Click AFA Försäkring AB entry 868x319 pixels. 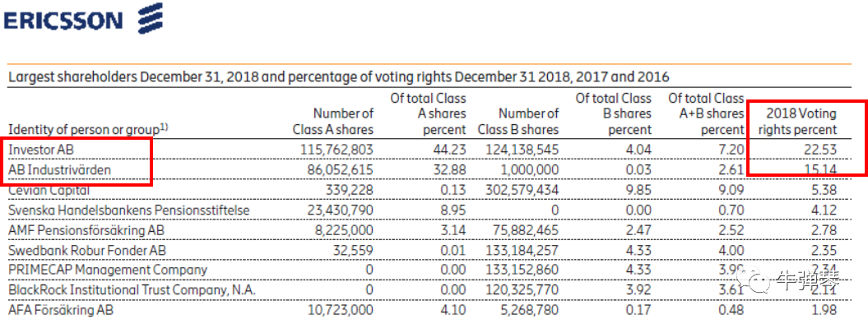tap(60, 310)
